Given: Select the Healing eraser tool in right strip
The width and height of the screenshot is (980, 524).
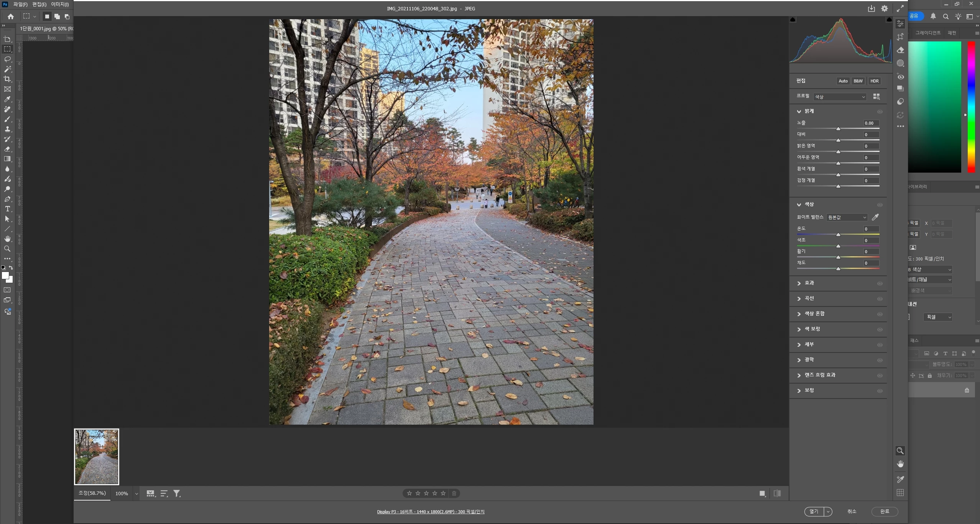Looking at the screenshot, I should [x=900, y=50].
